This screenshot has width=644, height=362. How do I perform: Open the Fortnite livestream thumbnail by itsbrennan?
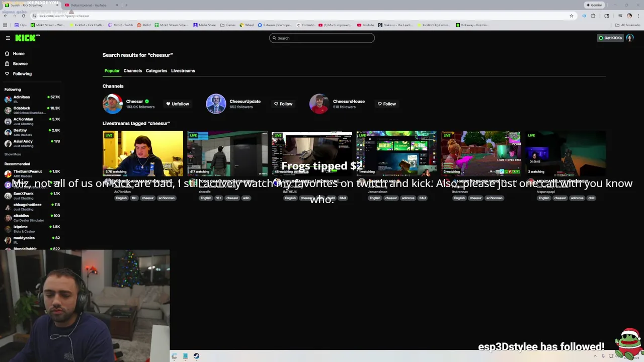pos(481,153)
